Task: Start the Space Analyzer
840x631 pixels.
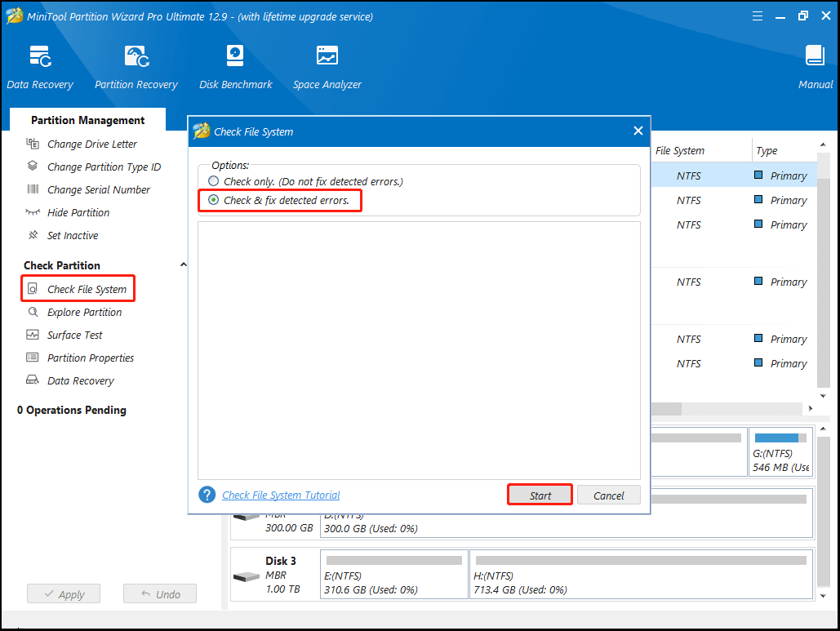Action: (327, 65)
